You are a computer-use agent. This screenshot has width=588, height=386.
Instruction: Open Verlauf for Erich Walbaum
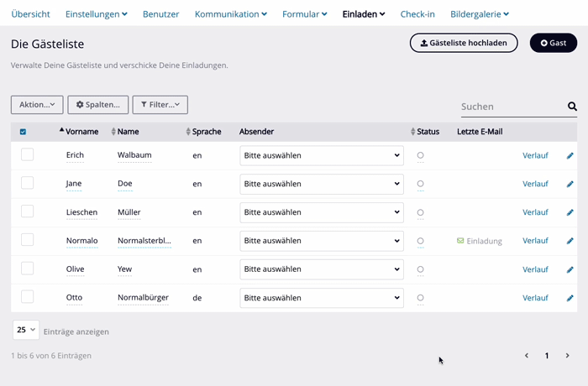tap(535, 155)
